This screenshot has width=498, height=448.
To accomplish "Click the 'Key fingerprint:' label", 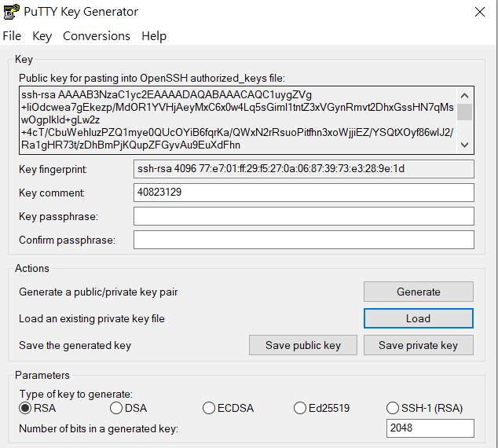I will point(53,169).
